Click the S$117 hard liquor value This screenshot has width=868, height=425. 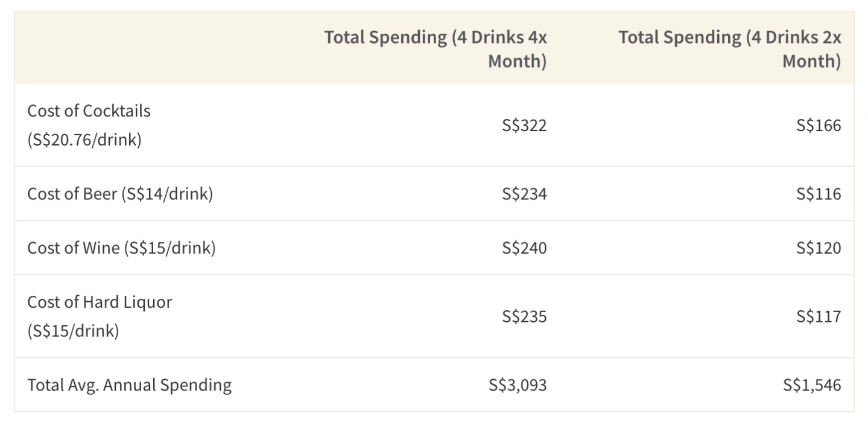click(x=819, y=316)
